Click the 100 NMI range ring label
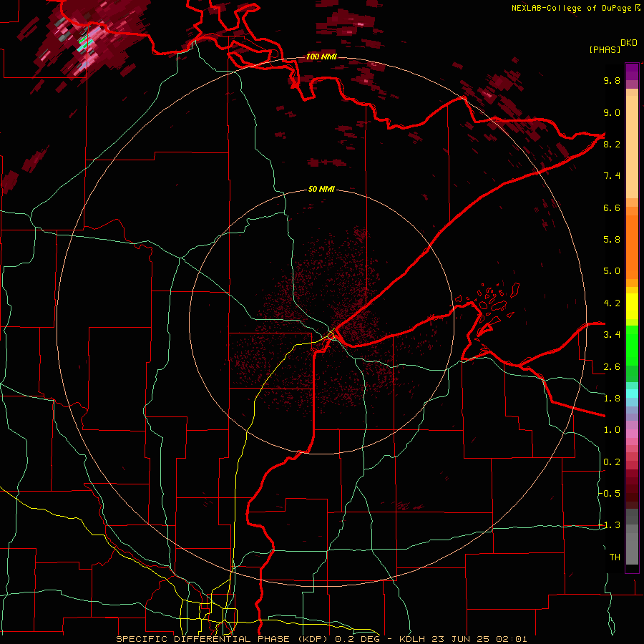This screenshot has height=644, width=644. pyautogui.click(x=321, y=57)
